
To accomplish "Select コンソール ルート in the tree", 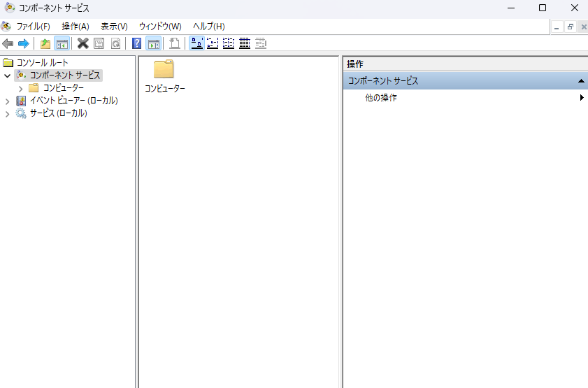I will pos(42,63).
